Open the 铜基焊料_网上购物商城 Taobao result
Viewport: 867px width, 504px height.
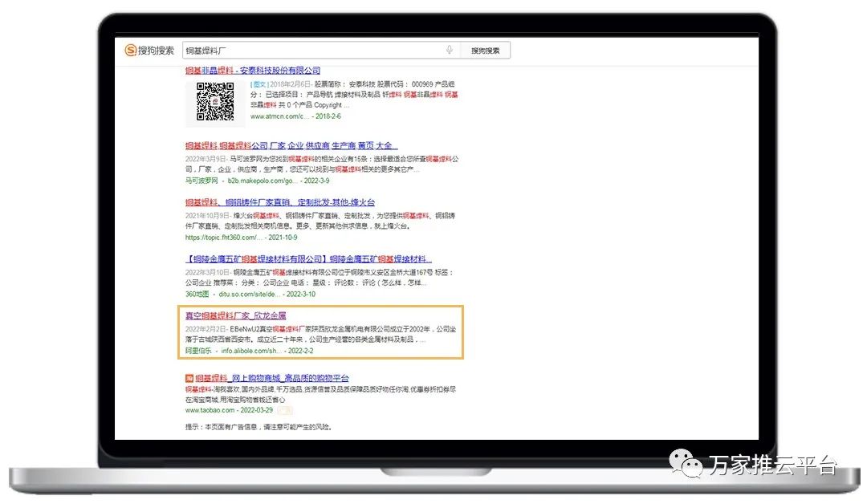coord(272,378)
